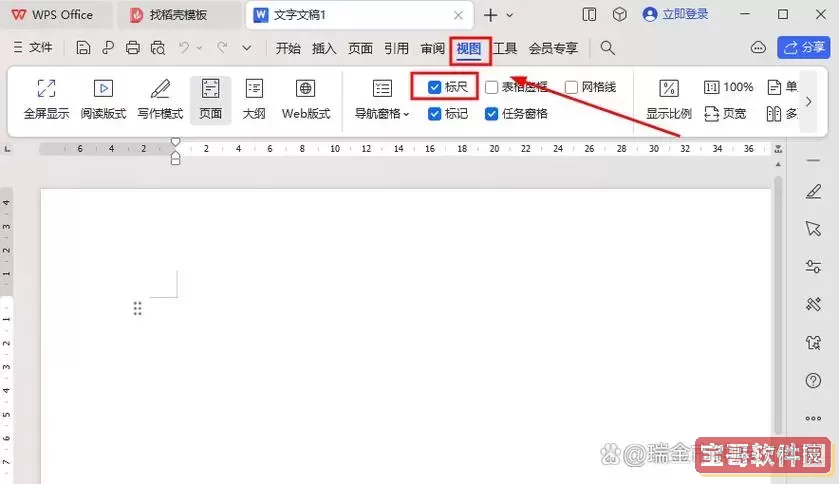Click the undo arrow icon
Viewport: 839px width, 484px height.
coord(184,48)
